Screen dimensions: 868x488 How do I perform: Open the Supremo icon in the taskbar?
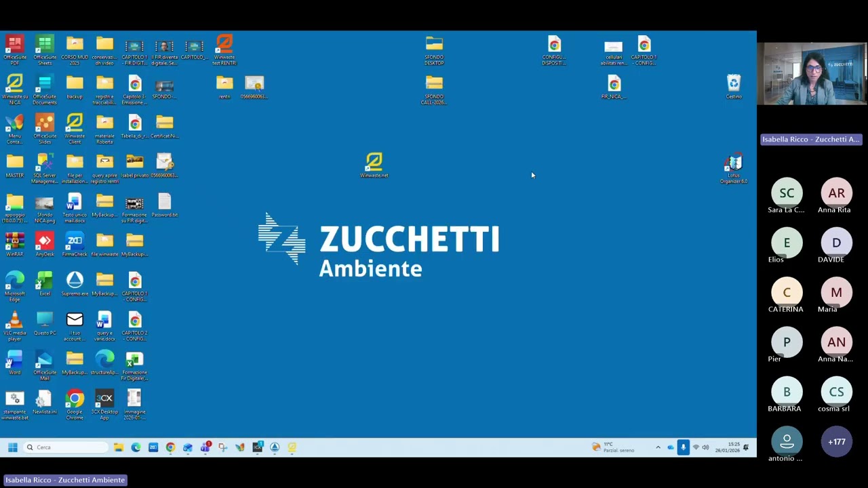pyautogui.click(x=275, y=447)
